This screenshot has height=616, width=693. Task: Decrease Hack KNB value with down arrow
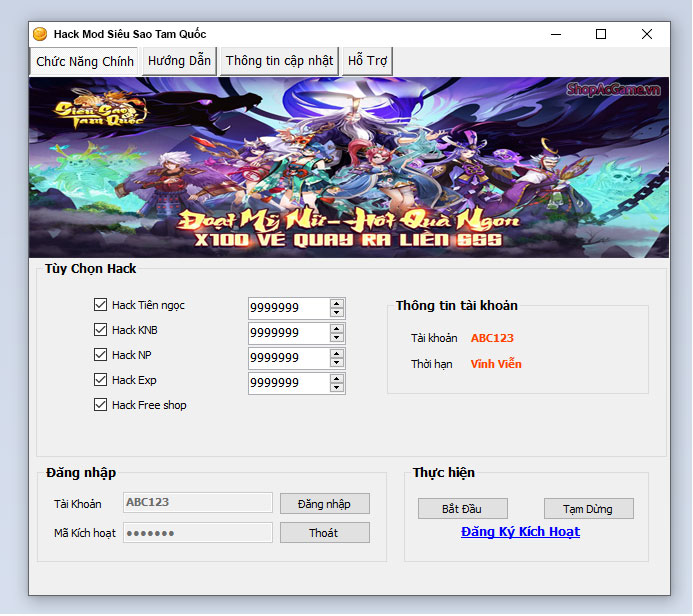pyautogui.click(x=337, y=338)
